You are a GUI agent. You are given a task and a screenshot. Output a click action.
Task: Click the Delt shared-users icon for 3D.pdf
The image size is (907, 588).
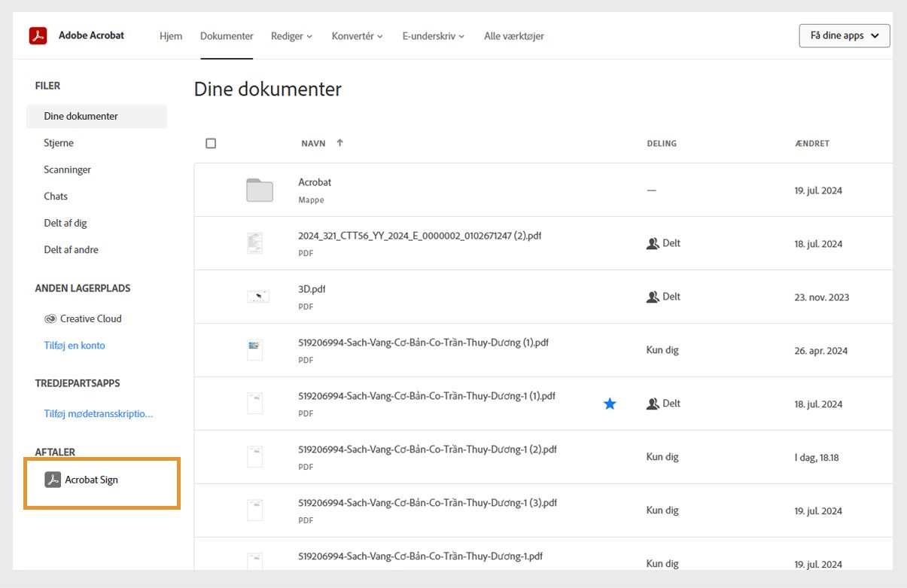tap(653, 296)
